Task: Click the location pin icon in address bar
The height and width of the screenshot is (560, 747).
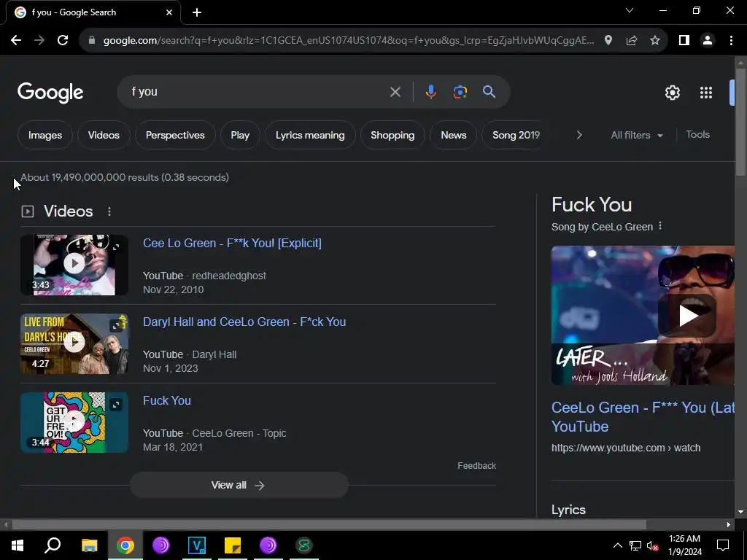Action: (x=608, y=41)
